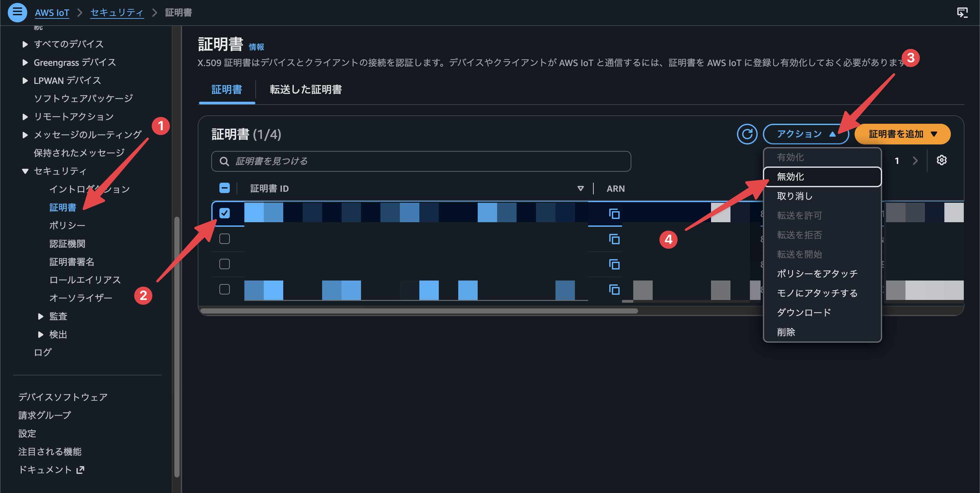Expand the 検出 section
This screenshot has width=980, height=493.
point(41,335)
